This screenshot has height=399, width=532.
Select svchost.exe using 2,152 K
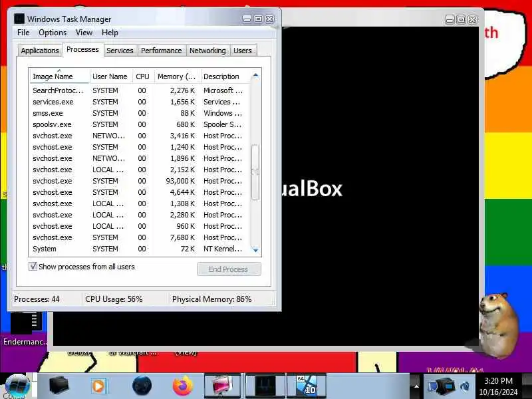tap(139, 170)
